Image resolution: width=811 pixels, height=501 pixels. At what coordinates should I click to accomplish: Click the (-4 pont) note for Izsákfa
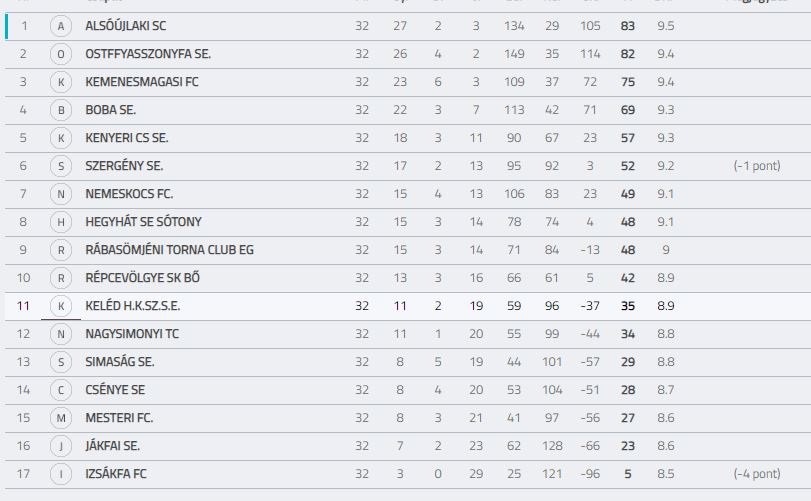click(757, 474)
